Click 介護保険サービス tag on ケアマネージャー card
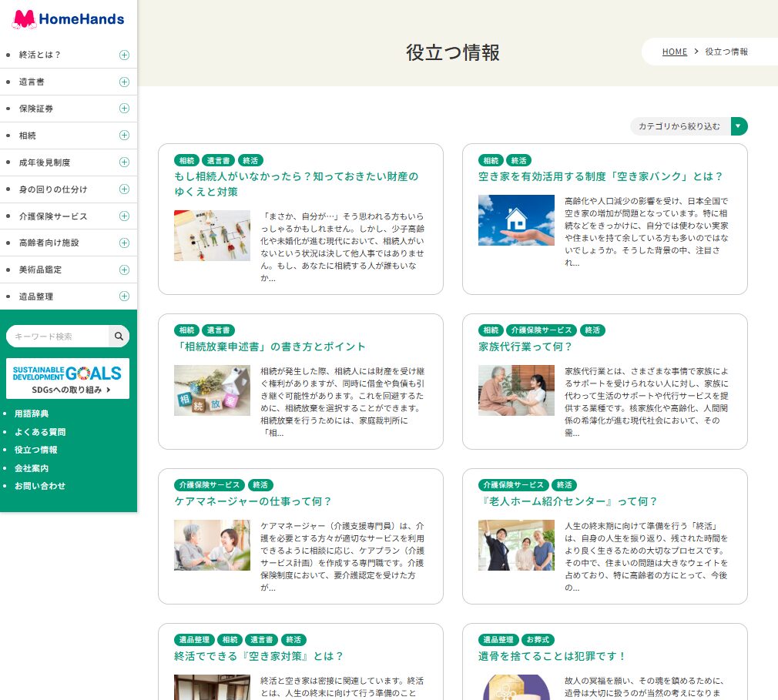 point(210,485)
